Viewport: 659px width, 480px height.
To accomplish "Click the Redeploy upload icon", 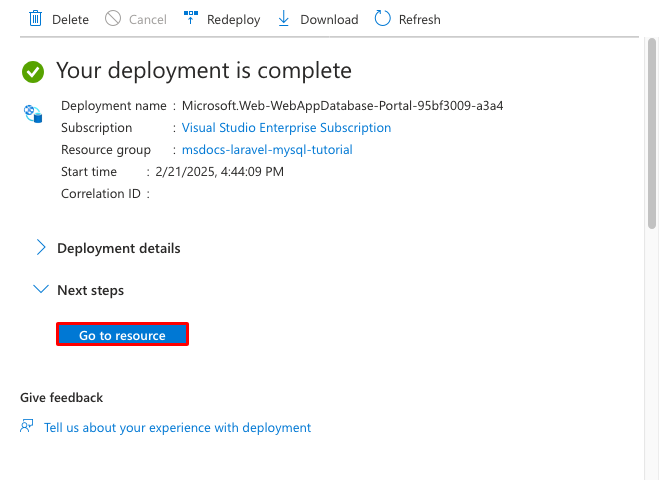I will [191, 19].
